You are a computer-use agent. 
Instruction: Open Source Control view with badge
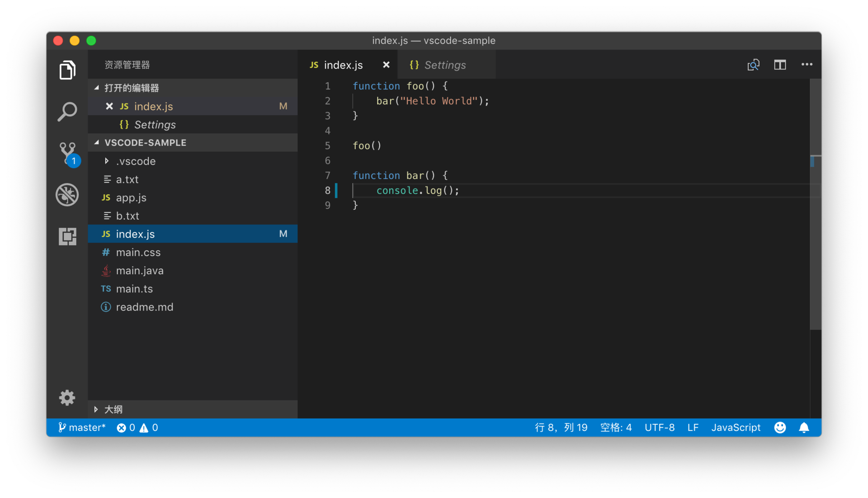(67, 153)
